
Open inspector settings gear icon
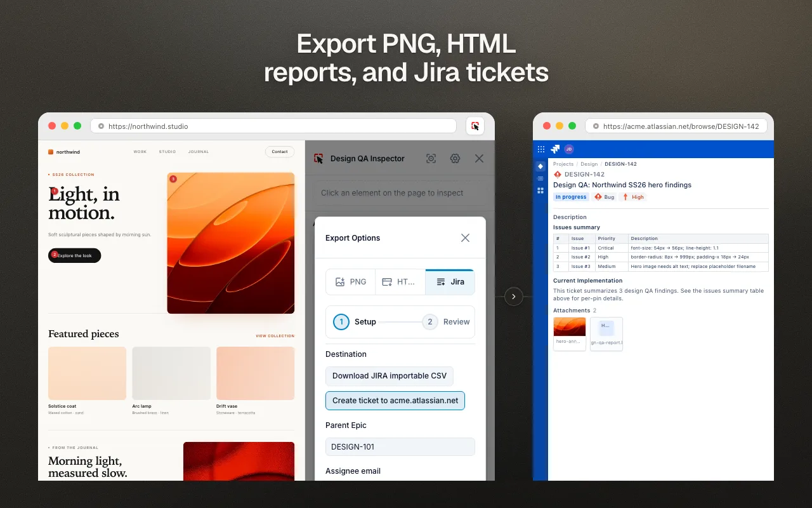(455, 159)
